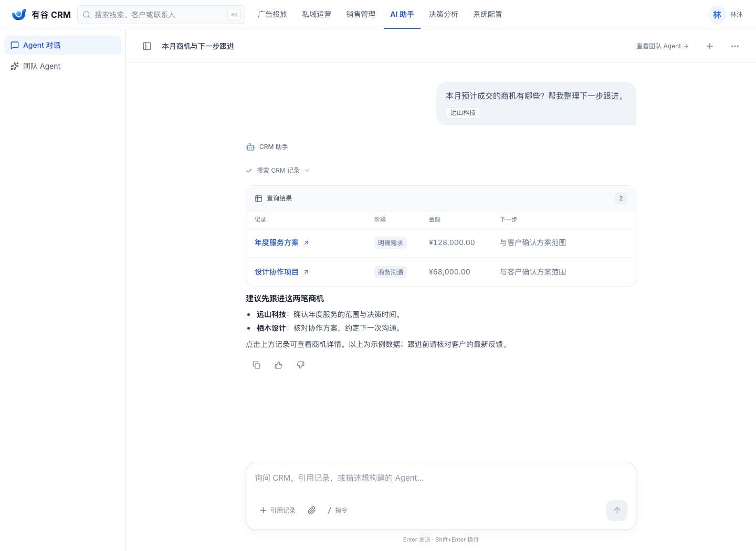Click the result count badge 2

point(621,198)
